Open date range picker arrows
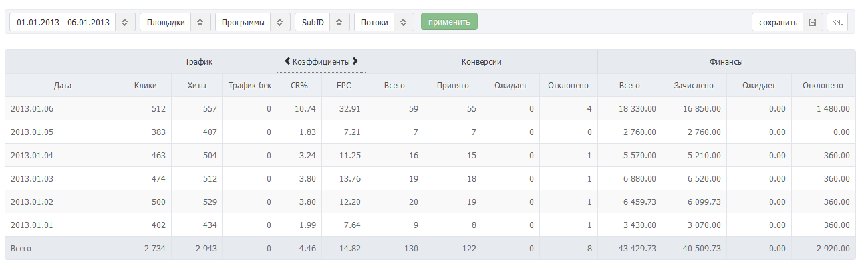 point(126,22)
